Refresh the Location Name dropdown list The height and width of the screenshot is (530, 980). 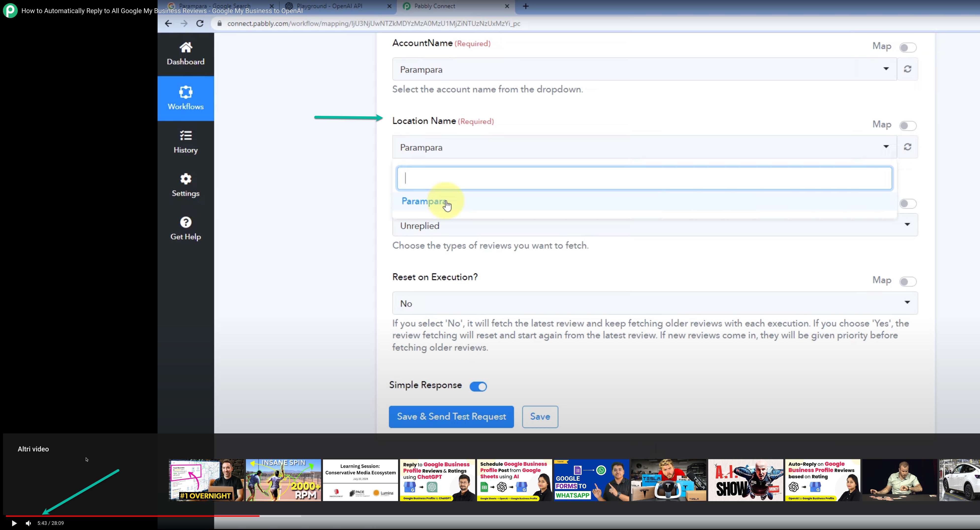pos(907,147)
